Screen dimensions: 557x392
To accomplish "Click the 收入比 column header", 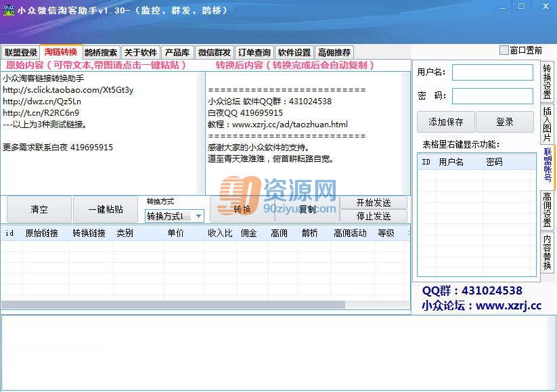I will [220, 233].
